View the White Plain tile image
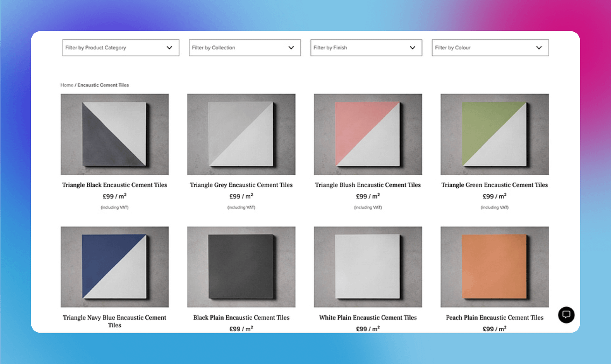 [368, 267]
